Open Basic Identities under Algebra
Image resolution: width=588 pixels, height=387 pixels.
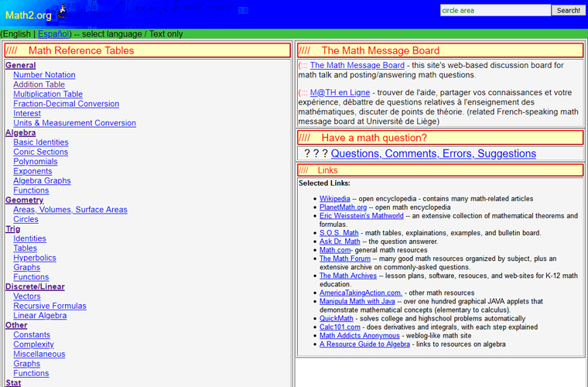[41, 142]
